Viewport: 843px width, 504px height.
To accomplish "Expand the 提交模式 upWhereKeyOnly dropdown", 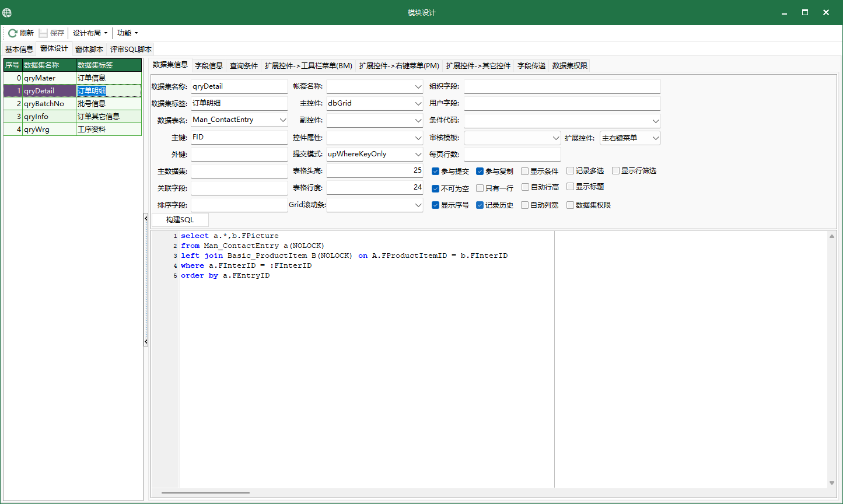I will tap(418, 155).
